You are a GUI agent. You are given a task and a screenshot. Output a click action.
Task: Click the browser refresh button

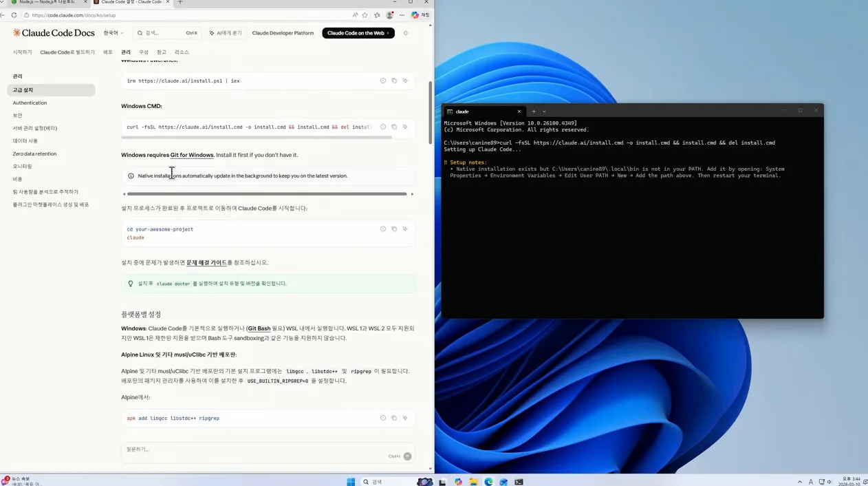(14, 15)
